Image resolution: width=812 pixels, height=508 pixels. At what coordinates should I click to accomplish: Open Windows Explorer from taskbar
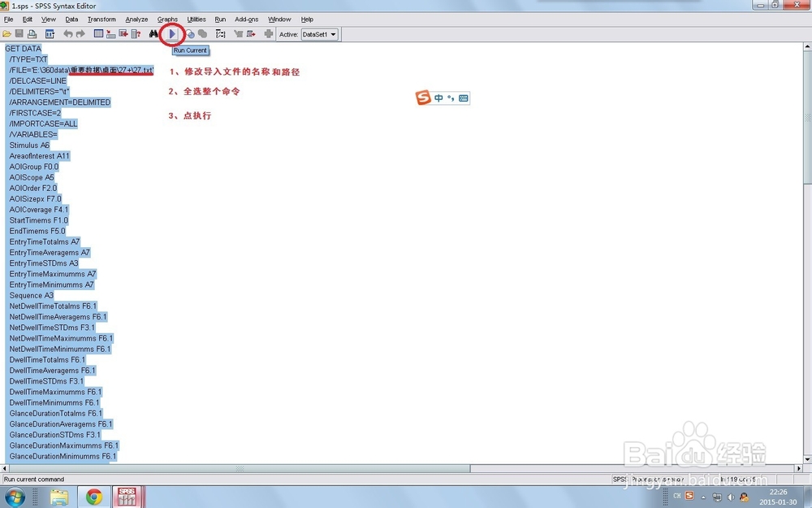coord(59,497)
